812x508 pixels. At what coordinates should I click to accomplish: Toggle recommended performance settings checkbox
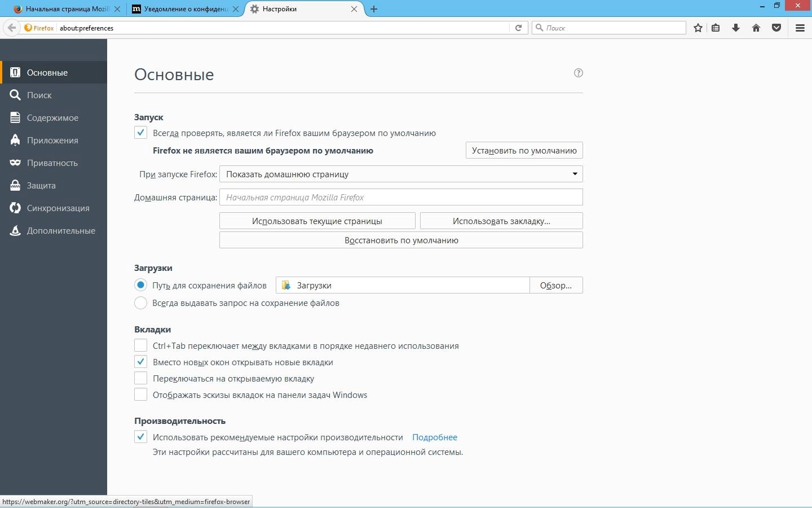(x=140, y=437)
